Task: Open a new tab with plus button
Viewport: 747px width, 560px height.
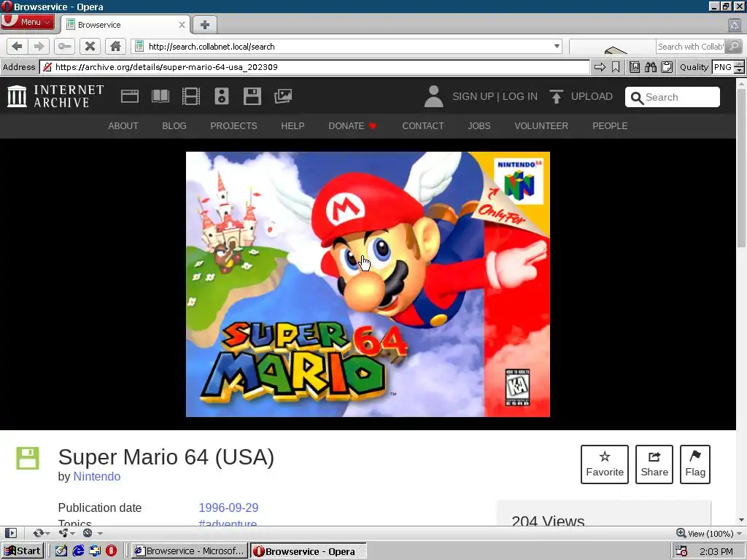Action: [205, 25]
